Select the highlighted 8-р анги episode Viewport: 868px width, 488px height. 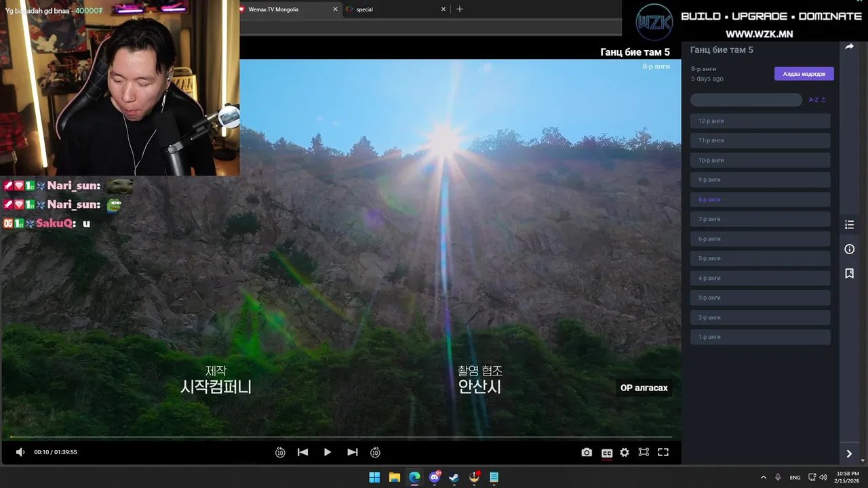point(760,199)
